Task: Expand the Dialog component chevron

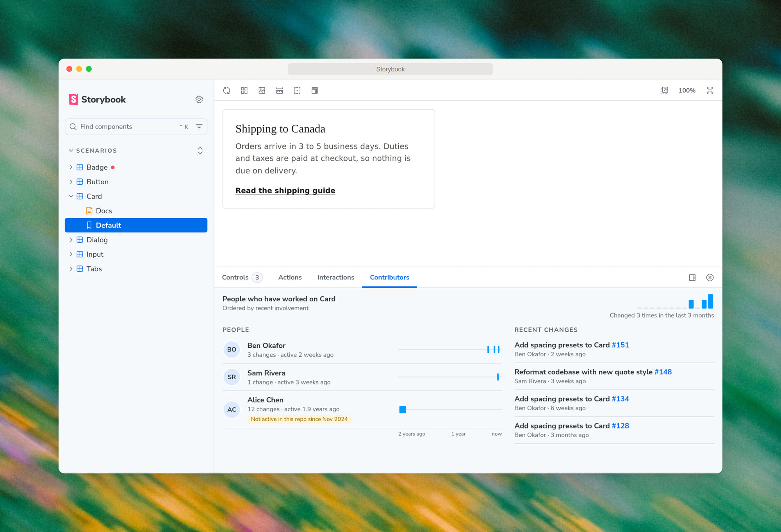Action: pyautogui.click(x=71, y=240)
